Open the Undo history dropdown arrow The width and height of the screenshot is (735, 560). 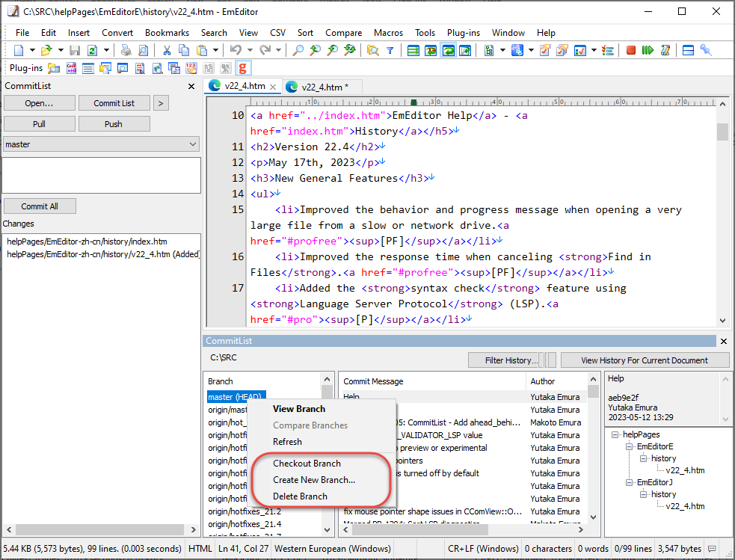click(250, 50)
